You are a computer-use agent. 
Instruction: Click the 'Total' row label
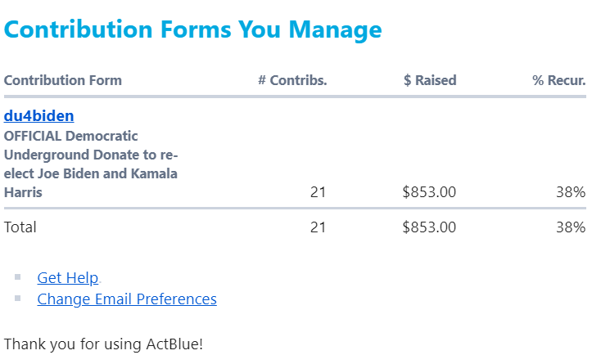pyautogui.click(x=20, y=227)
